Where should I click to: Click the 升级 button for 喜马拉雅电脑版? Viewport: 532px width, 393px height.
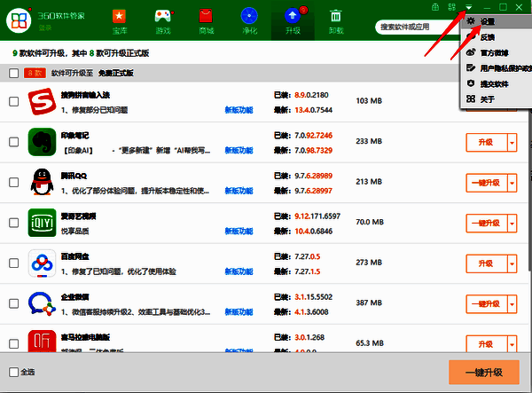pos(487,344)
